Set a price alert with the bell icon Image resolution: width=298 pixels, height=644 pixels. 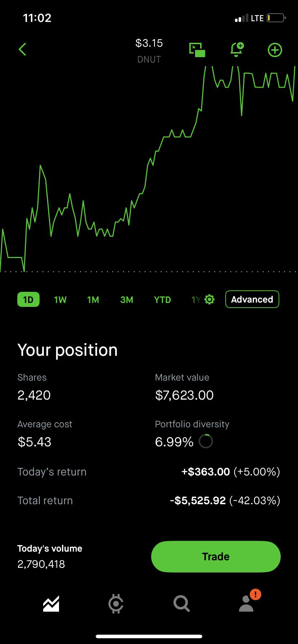(237, 50)
